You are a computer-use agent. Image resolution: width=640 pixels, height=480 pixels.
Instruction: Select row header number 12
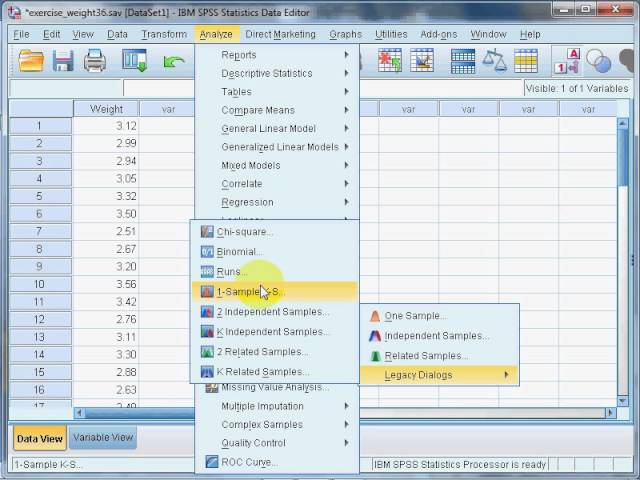(40, 319)
